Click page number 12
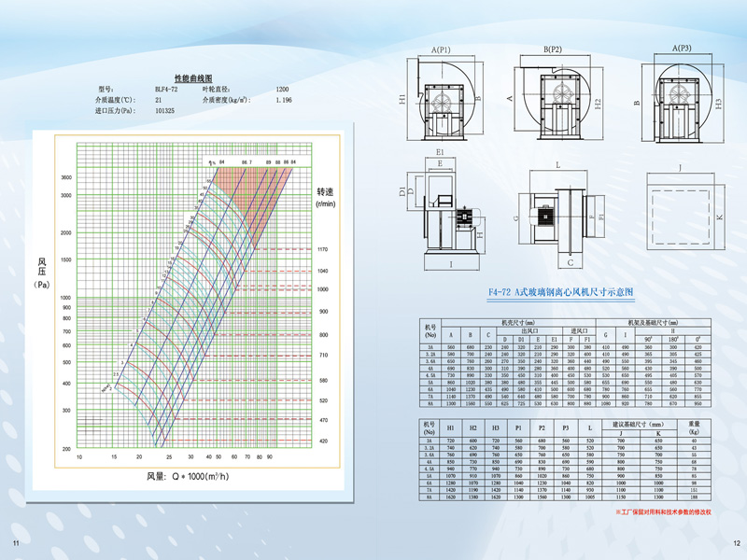The height and width of the screenshot is (560, 747). point(735,544)
